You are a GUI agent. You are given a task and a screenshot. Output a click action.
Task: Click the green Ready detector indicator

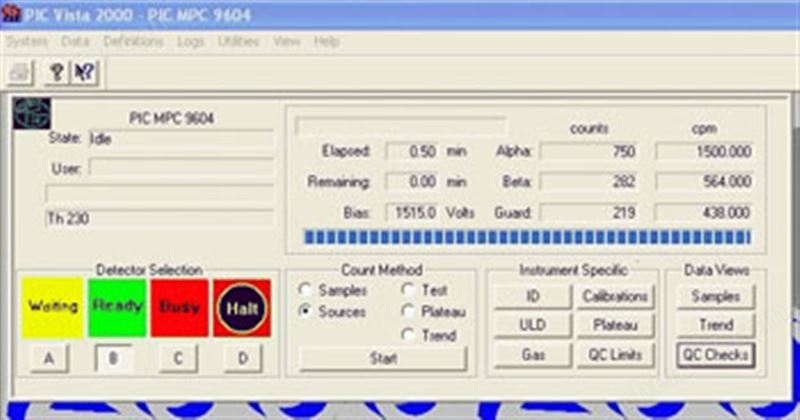click(x=117, y=308)
